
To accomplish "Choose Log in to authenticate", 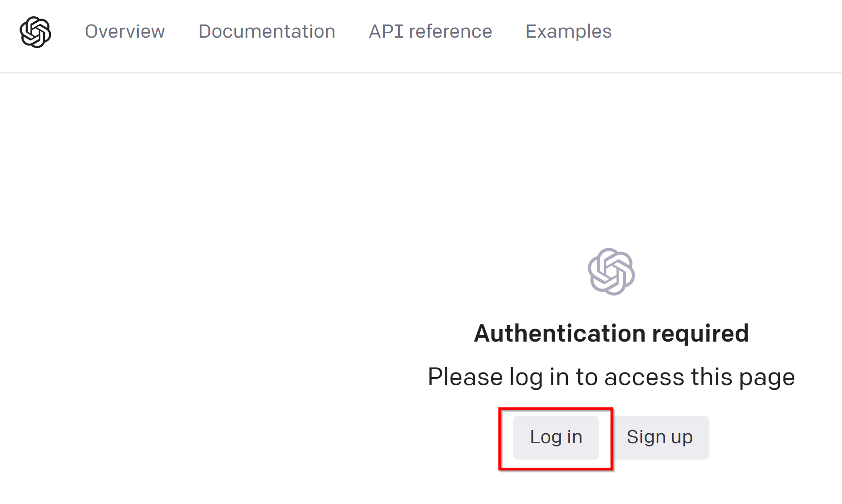I will coord(556,437).
